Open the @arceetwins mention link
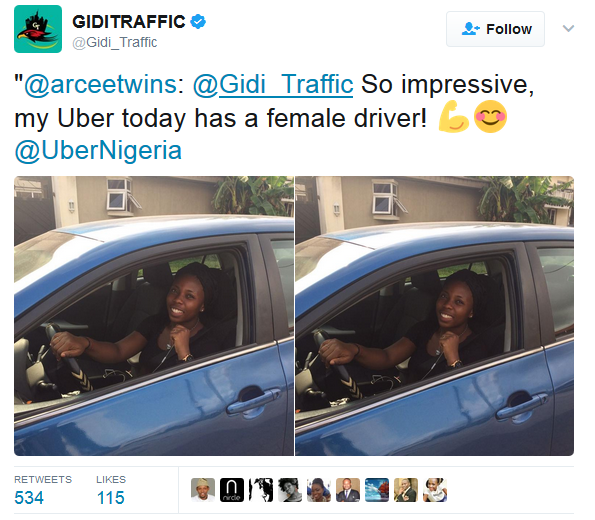This screenshot has width=595, height=520. click(x=100, y=84)
